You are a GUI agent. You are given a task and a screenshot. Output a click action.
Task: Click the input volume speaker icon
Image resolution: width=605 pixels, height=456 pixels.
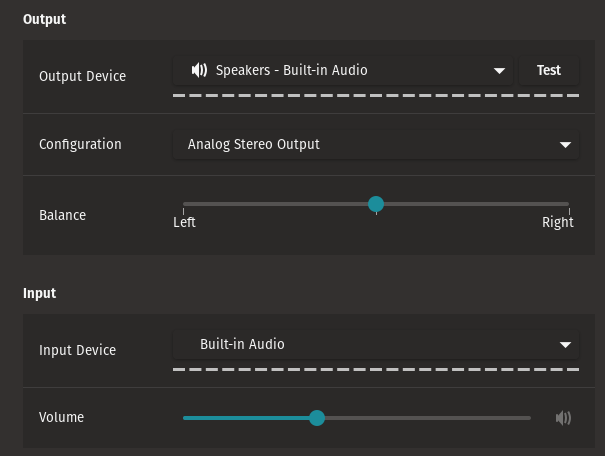[563, 418]
